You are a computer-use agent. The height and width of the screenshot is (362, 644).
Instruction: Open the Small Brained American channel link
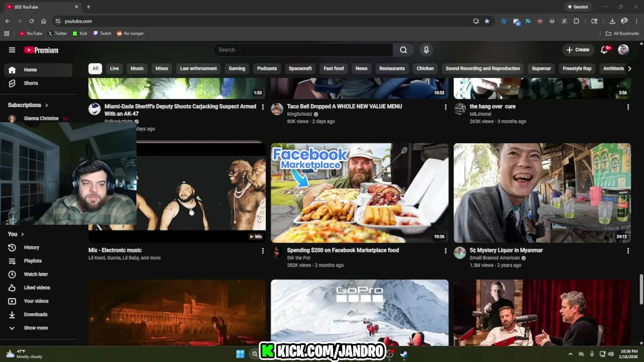(x=495, y=258)
